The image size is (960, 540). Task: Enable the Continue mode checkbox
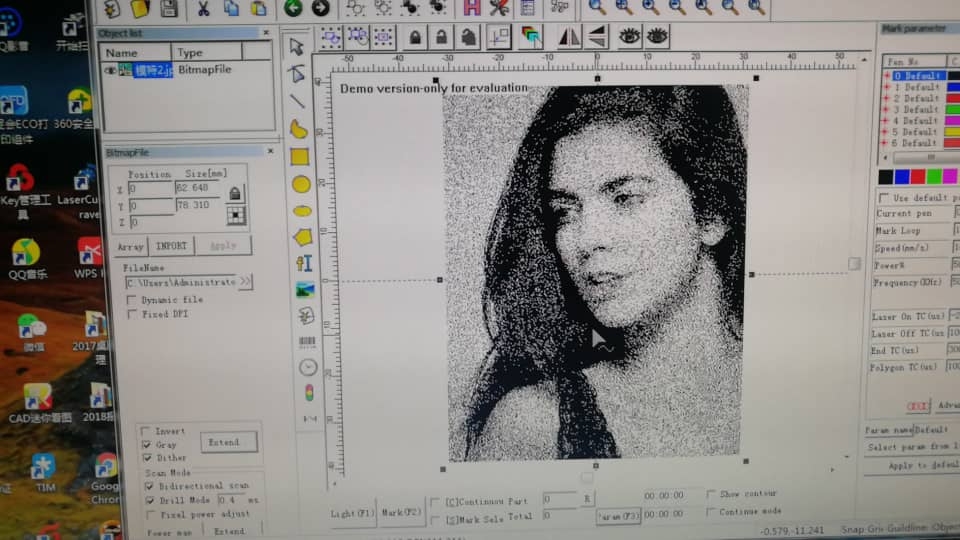(x=710, y=512)
